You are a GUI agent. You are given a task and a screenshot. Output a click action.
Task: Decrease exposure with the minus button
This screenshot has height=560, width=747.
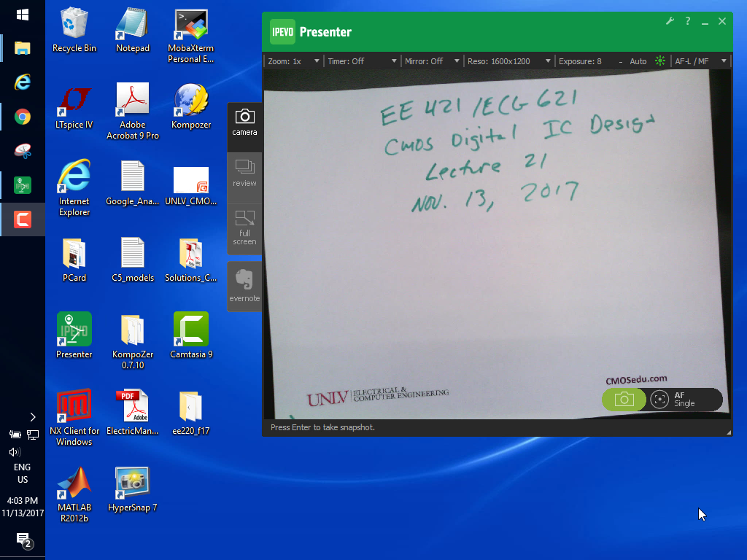click(620, 62)
